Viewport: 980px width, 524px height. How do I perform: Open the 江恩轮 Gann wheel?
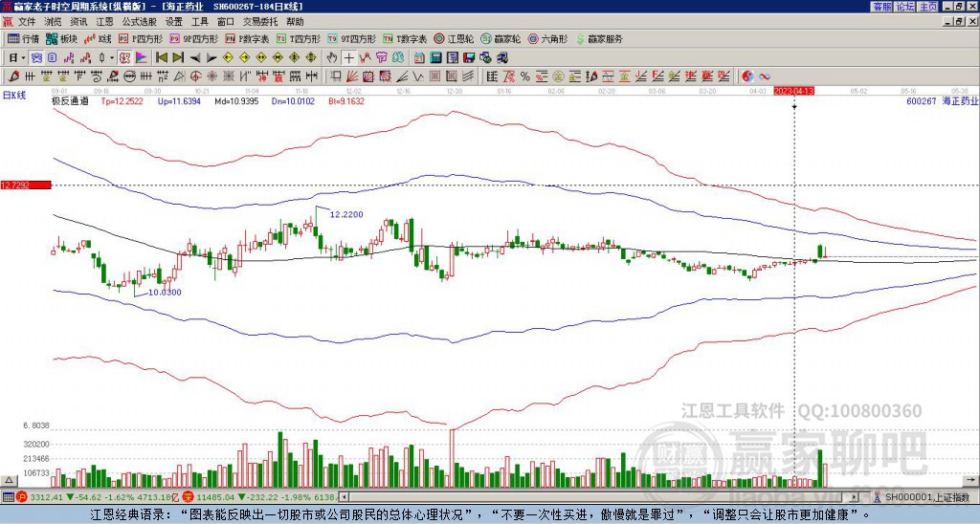(454, 38)
